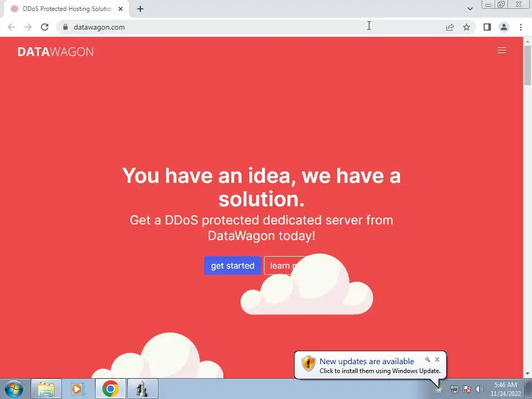Go back to the previous page

tap(11, 27)
